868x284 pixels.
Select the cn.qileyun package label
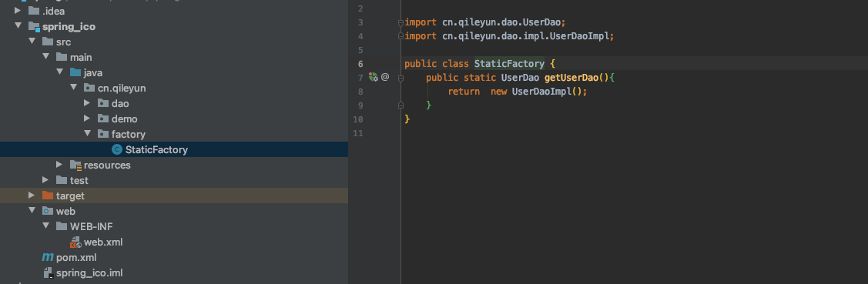tap(122, 88)
